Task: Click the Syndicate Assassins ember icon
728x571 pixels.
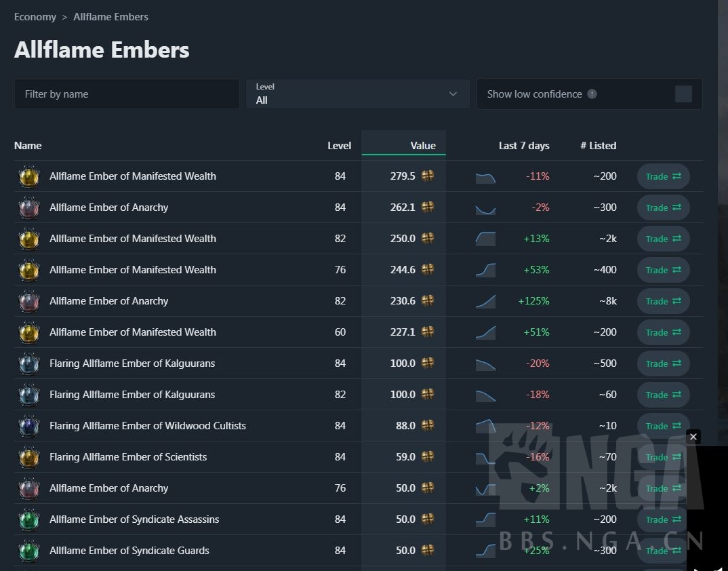Action: [x=28, y=519]
